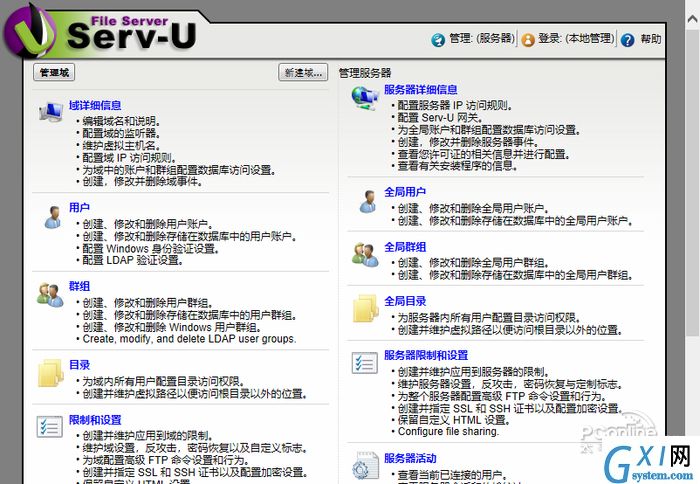Click text 配置域的监听器。
The height and width of the screenshot is (484, 700).
click(x=122, y=134)
